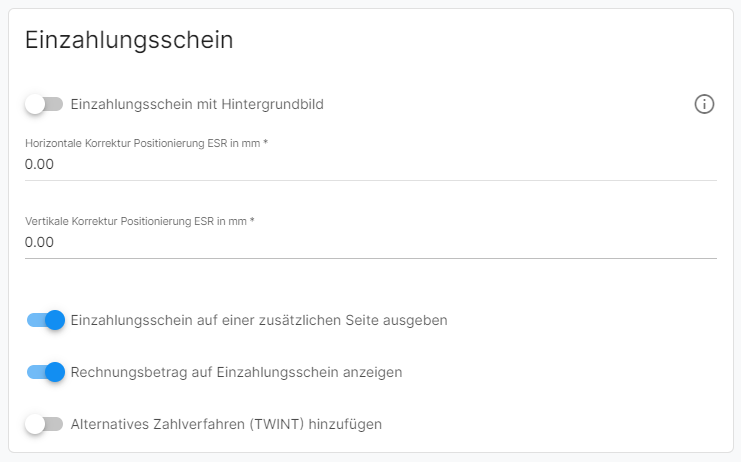Click blue knob of zusätzlichen Seite switch
This screenshot has height=462, width=741.
(55, 320)
